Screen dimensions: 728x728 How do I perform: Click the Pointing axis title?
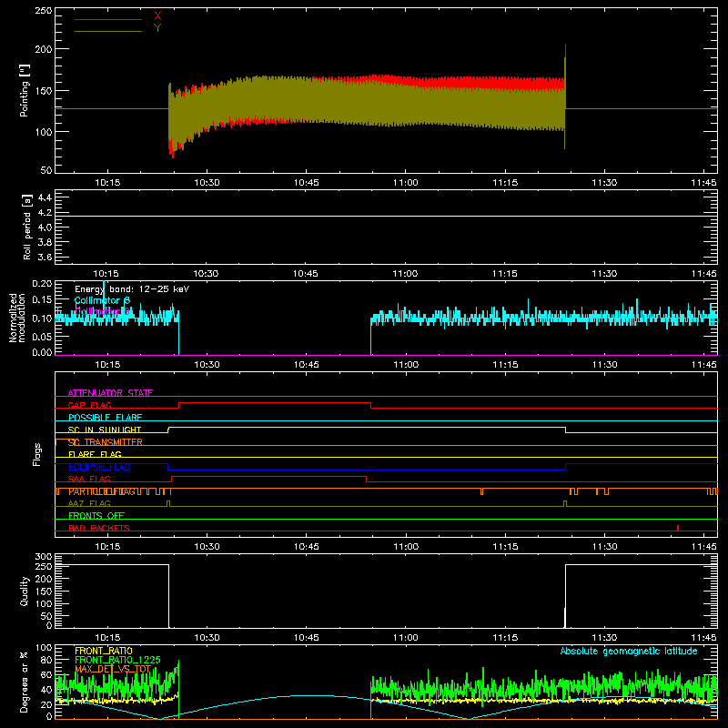pyautogui.click(x=25, y=90)
